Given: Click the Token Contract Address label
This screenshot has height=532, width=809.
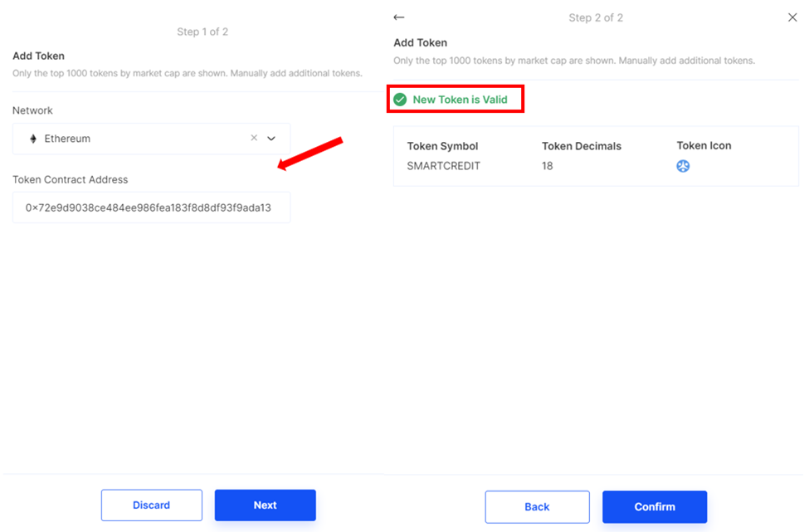Looking at the screenshot, I should 70,179.
